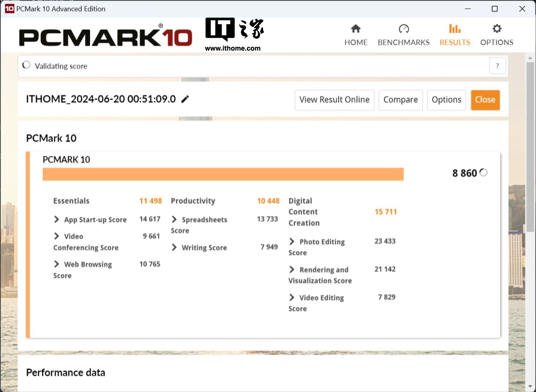Expand the Photo Editing Score row
536x392 pixels.
[x=292, y=242]
